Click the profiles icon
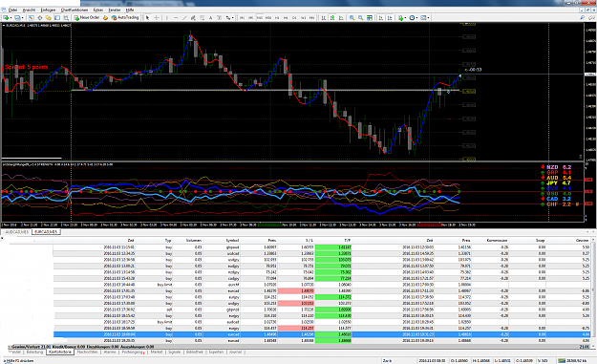Image resolution: width=597 pixels, height=364 pixels. pyautogui.click(x=17, y=17)
